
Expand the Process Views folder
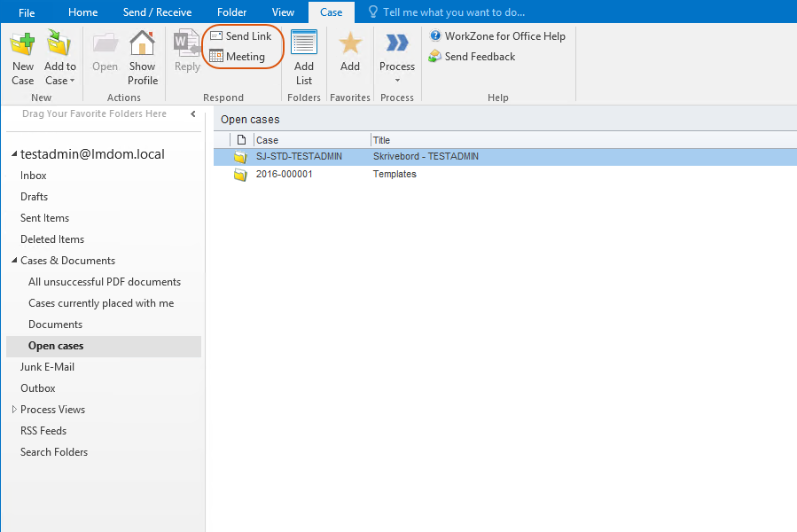pos(14,410)
